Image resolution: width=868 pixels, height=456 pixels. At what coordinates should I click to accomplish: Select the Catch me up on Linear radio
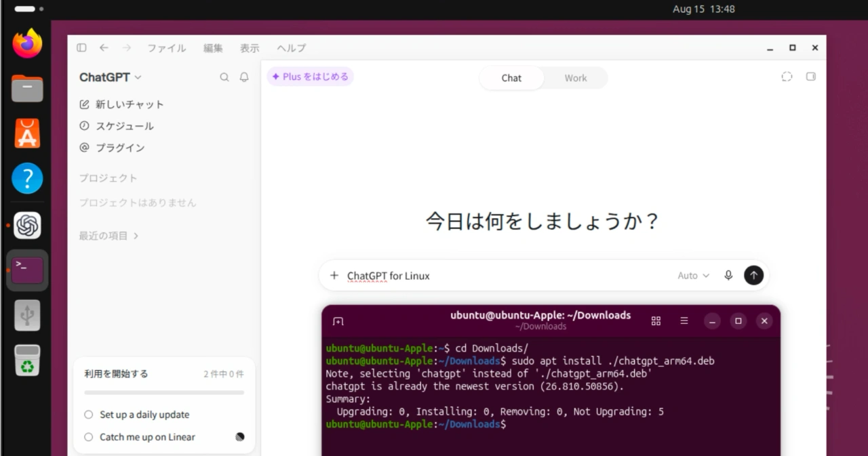point(88,437)
